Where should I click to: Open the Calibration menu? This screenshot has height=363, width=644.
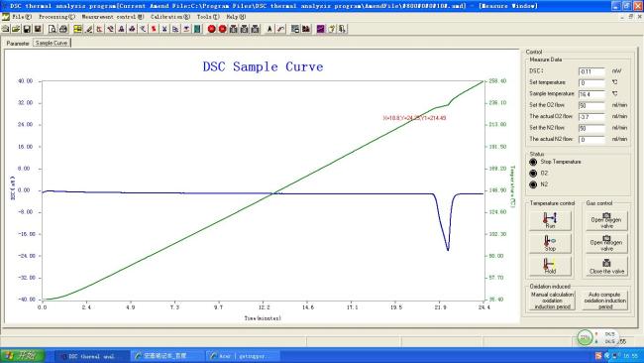[170, 17]
